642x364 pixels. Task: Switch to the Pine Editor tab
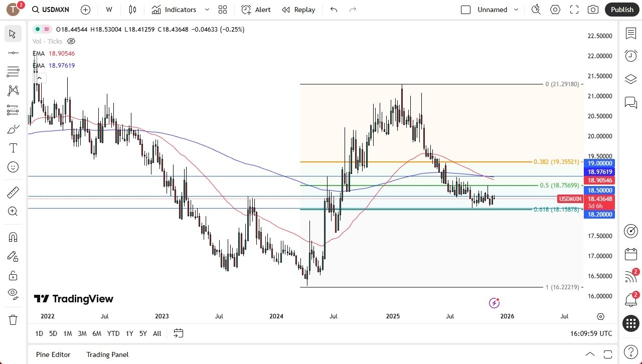53,354
